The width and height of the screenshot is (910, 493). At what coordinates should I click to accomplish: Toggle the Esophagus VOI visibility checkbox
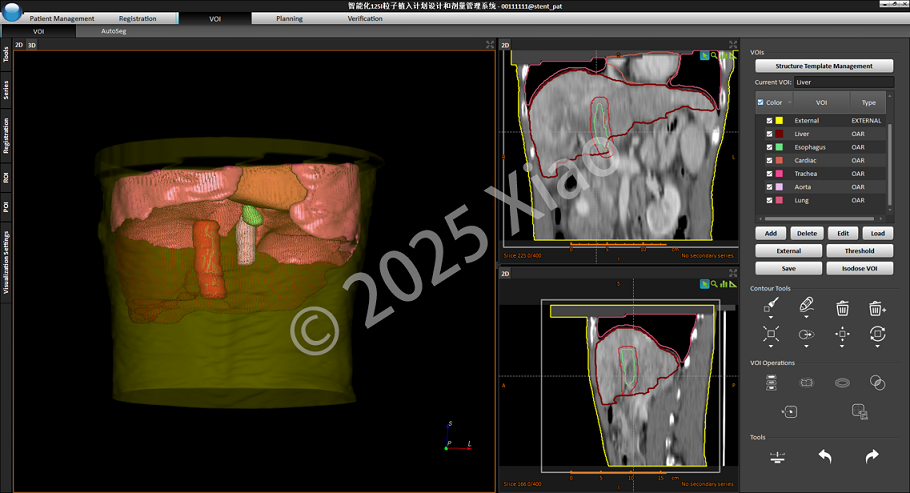[x=770, y=147]
